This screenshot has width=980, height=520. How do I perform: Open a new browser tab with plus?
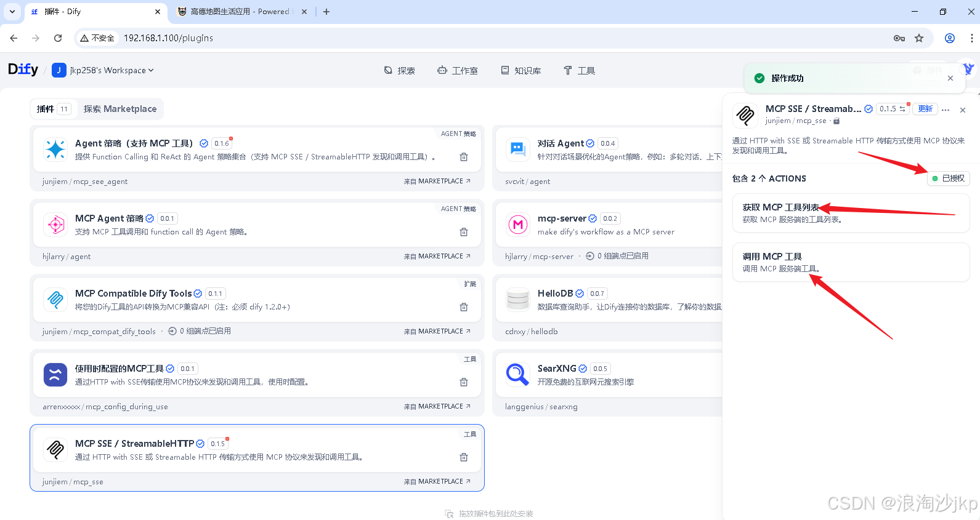tap(326, 12)
